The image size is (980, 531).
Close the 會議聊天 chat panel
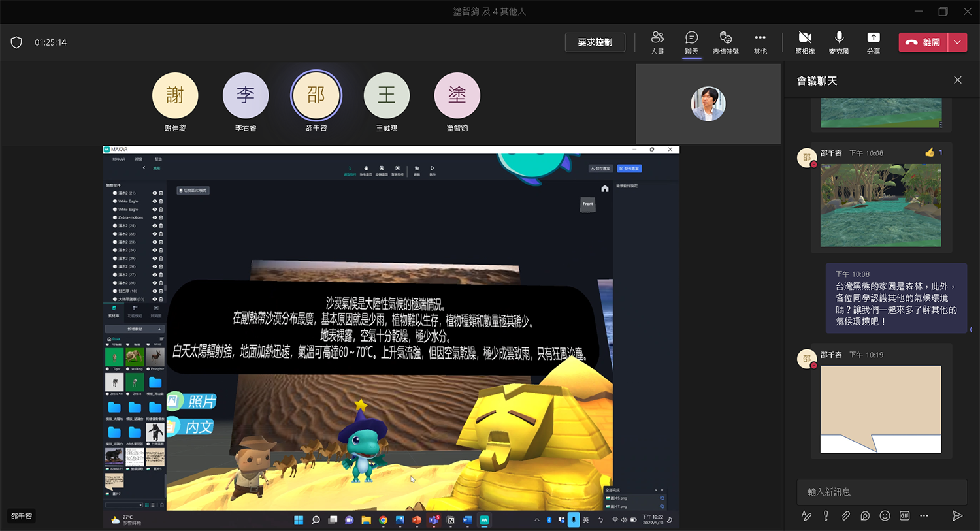coord(957,80)
